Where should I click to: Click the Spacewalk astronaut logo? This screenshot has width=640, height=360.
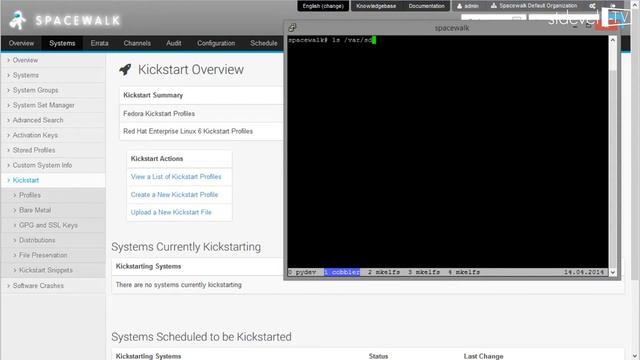[x=18, y=20]
